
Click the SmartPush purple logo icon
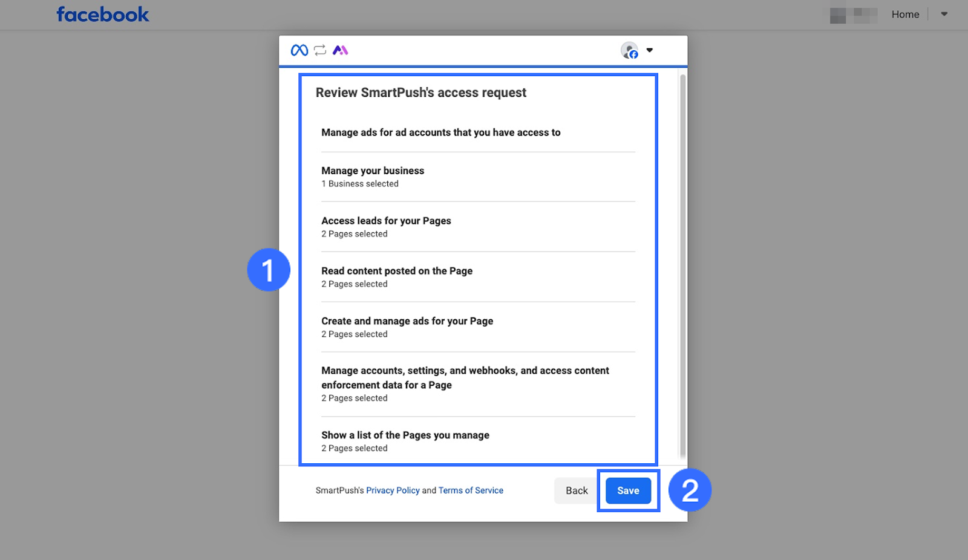(341, 50)
